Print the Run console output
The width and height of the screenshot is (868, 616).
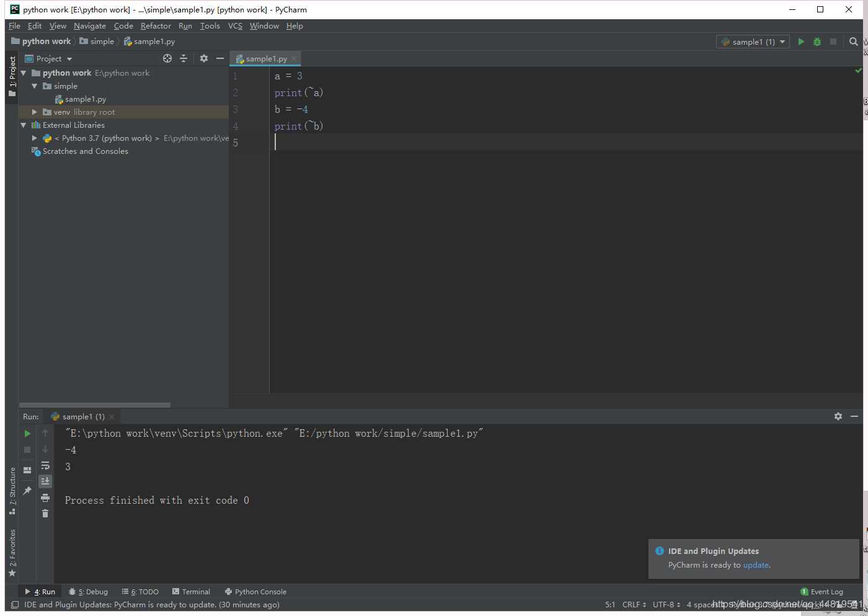[45, 498]
